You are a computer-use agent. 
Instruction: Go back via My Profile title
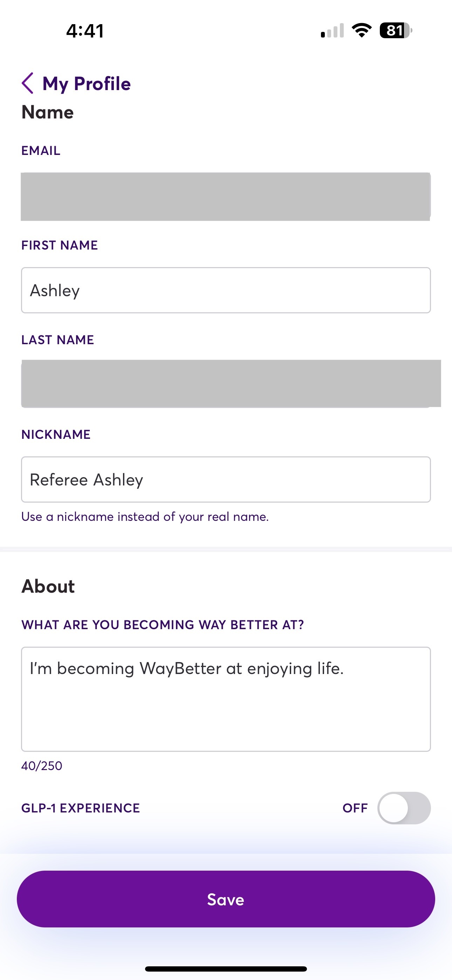point(86,83)
